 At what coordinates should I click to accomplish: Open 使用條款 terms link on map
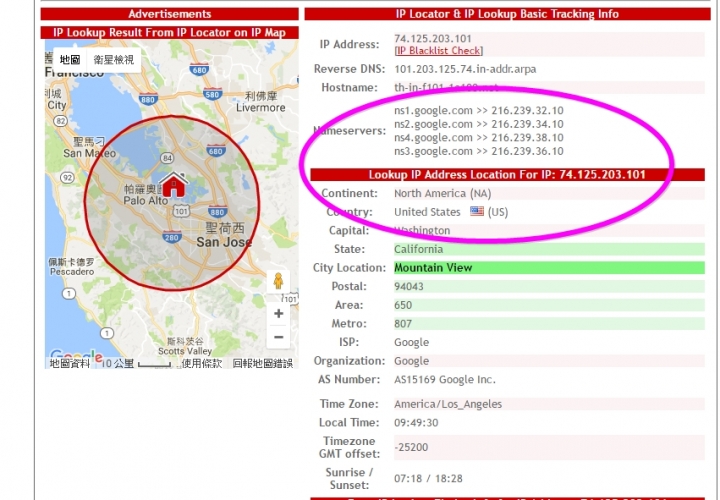tap(202, 364)
